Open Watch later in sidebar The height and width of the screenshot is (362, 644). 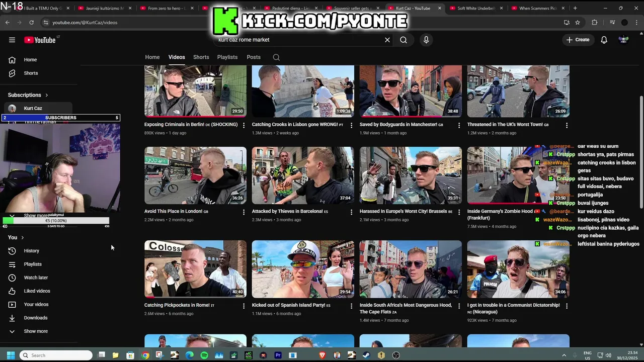[36, 278]
